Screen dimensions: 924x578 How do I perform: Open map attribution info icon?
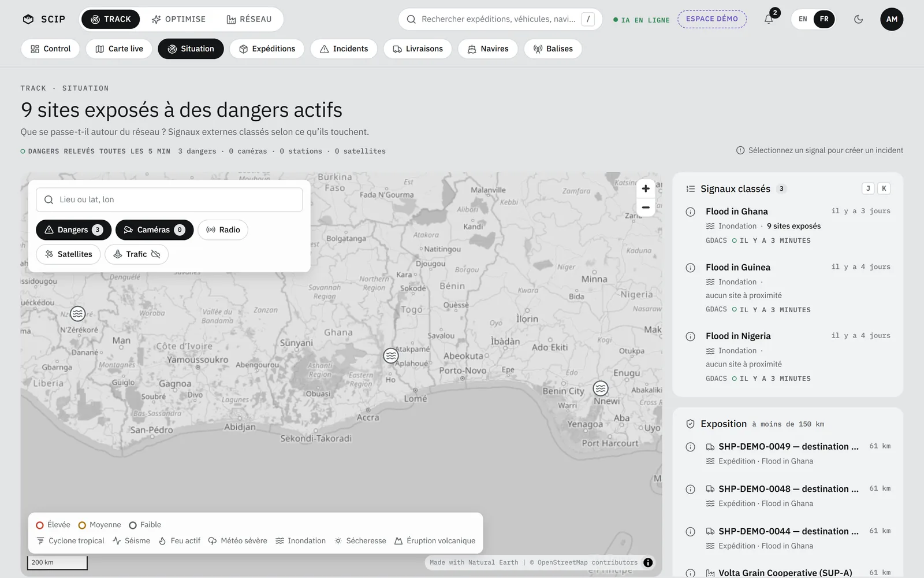tap(648, 562)
